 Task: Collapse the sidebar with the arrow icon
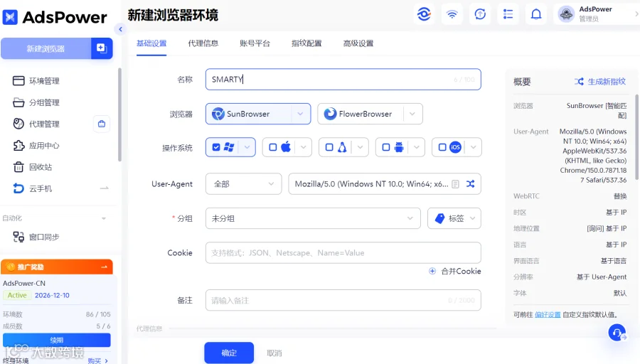pos(120,29)
